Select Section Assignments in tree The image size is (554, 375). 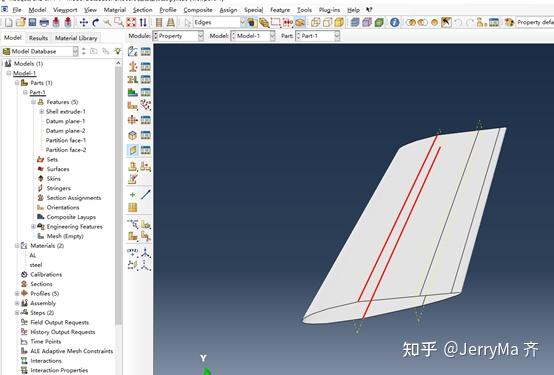click(74, 198)
